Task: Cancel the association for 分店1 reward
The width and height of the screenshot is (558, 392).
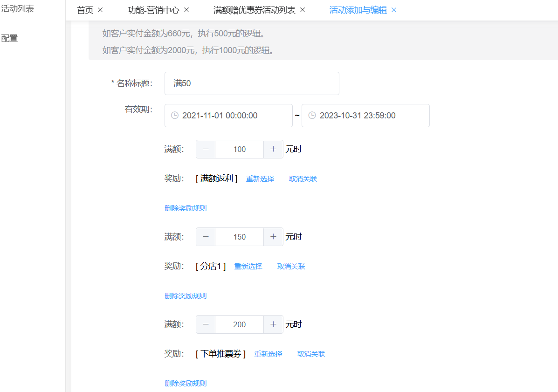Action: tap(291, 267)
